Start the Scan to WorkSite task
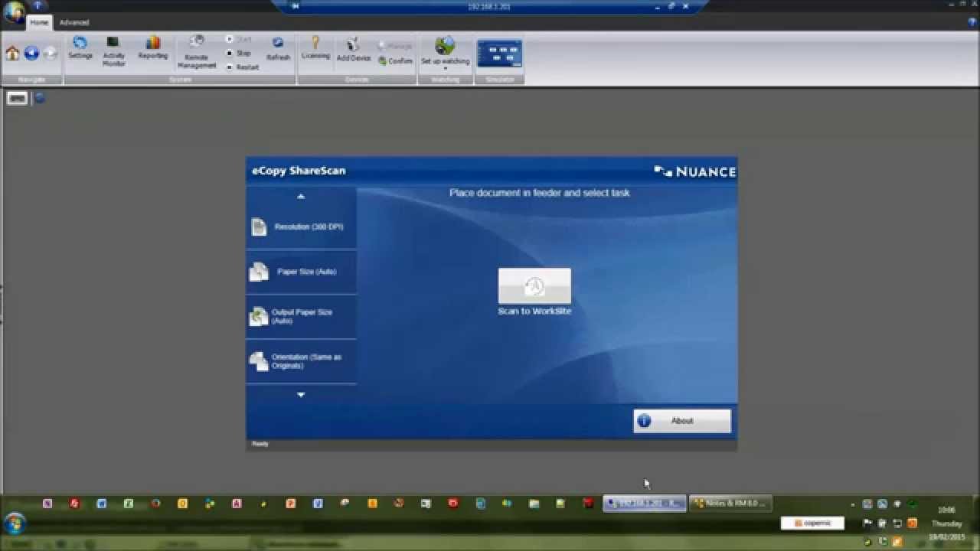The image size is (980, 551). tap(534, 292)
